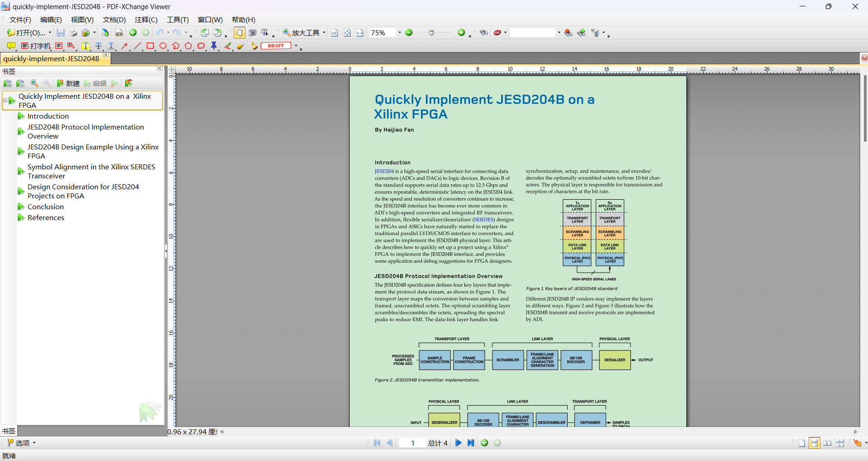Viewport: 868px width, 461px height.
Task: Set zoom to actual size (1:1)
Action: [x=334, y=33]
